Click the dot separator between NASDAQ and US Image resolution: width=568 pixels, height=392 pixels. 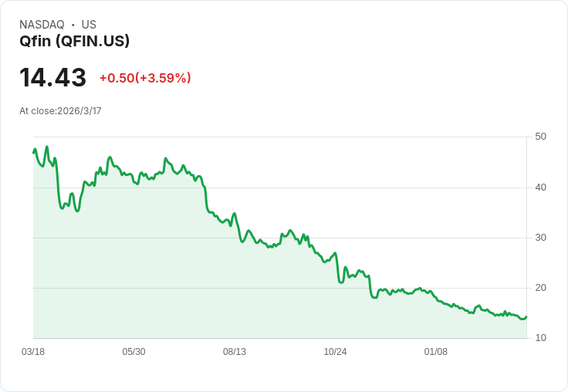73,25
